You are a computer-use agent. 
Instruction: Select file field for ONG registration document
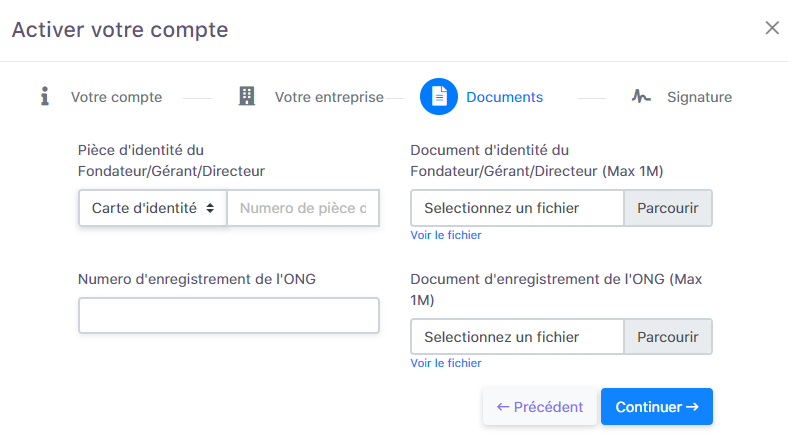tap(517, 337)
